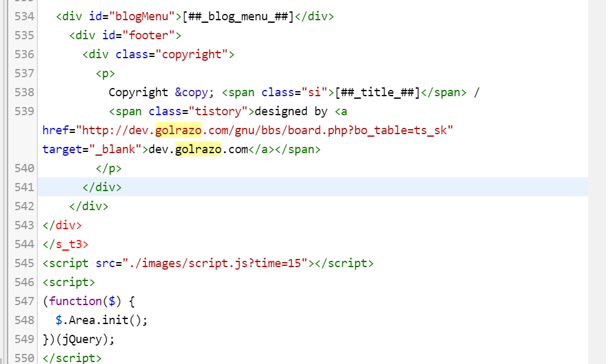Click the })(jQuery); text
Image resolution: width=606 pixels, height=364 pixels.
point(79,339)
